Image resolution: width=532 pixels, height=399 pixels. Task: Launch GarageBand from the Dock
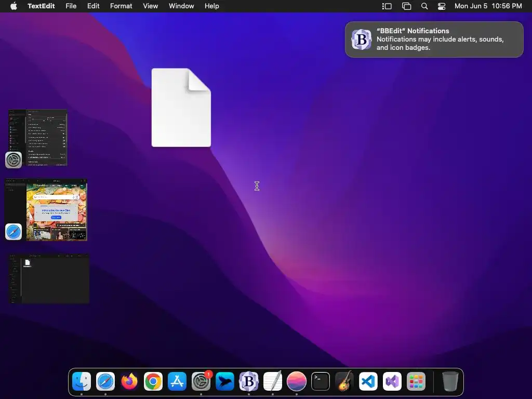point(344,381)
